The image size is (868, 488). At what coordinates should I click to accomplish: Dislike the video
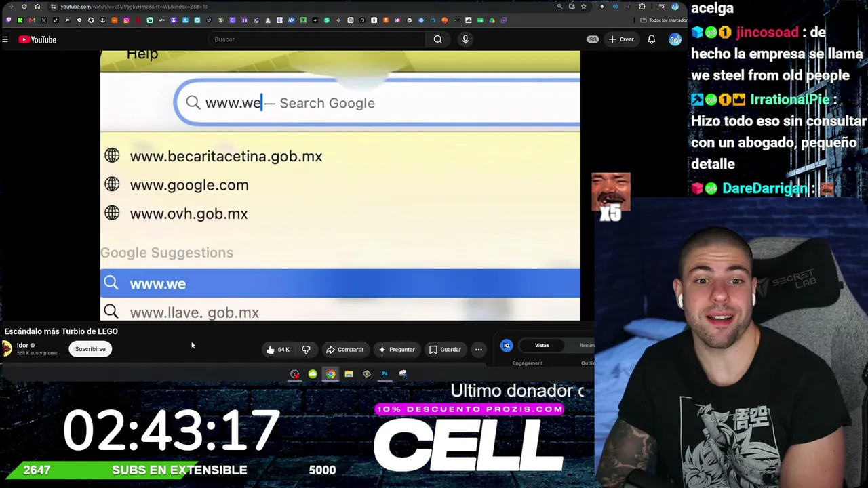coord(306,350)
